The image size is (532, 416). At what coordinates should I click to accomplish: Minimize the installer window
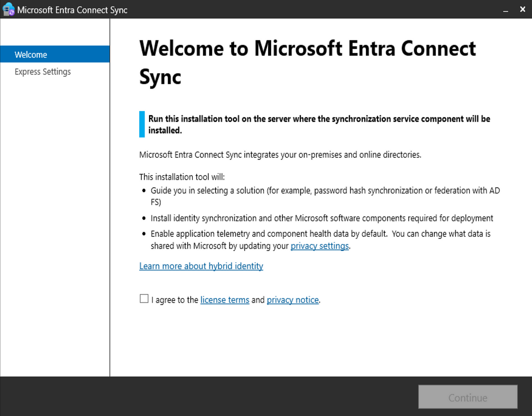coord(505,9)
